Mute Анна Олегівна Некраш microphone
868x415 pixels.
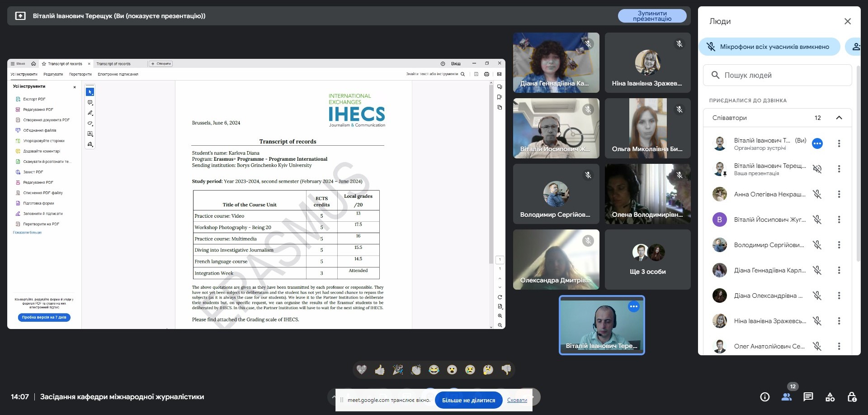pyautogui.click(x=817, y=194)
